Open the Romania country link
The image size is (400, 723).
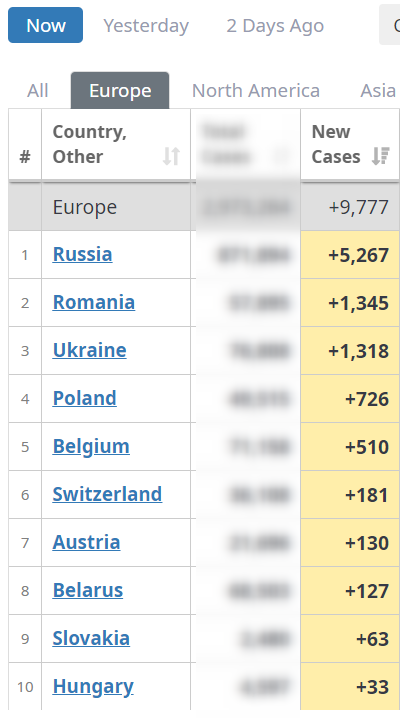click(x=94, y=302)
